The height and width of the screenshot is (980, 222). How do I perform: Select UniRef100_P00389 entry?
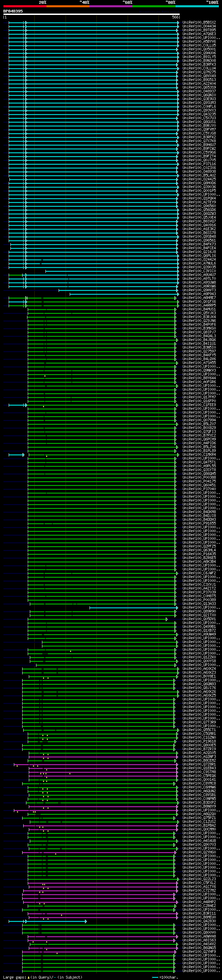tap(199, 600)
